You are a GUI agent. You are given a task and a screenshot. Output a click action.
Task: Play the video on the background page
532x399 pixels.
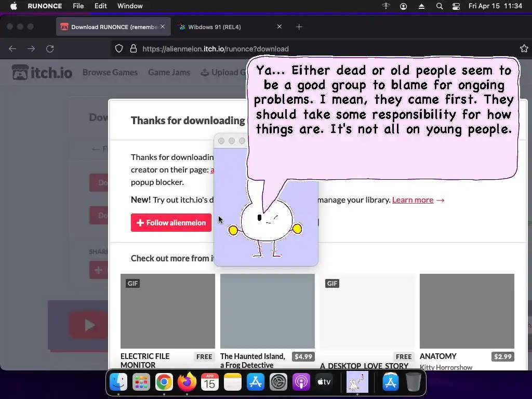coord(89,325)
